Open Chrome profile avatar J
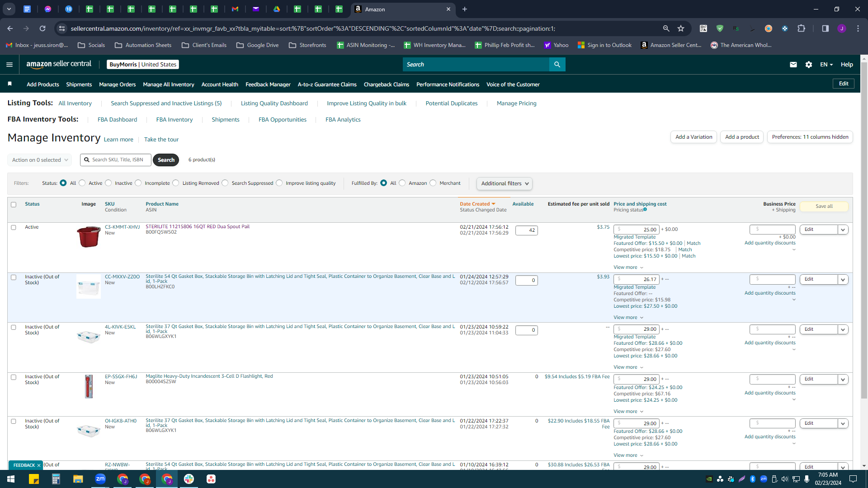The width and height of the screenshot is (868, 488). 841,28
